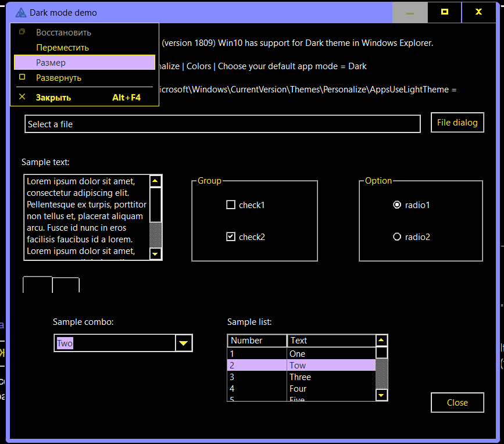
Task: Click the Dark mode demo app icon
Action: point(21,13)
